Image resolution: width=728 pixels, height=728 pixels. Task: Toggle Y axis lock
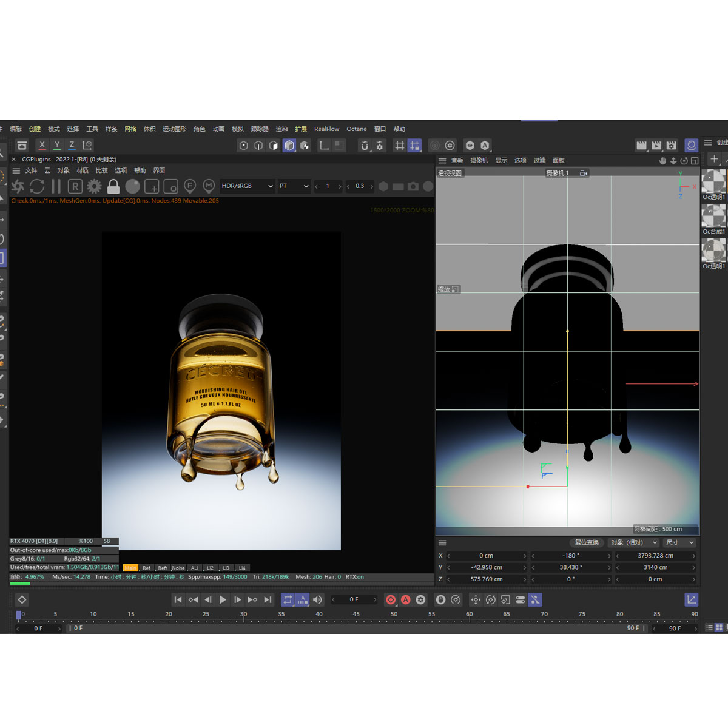tap(57, 146)
